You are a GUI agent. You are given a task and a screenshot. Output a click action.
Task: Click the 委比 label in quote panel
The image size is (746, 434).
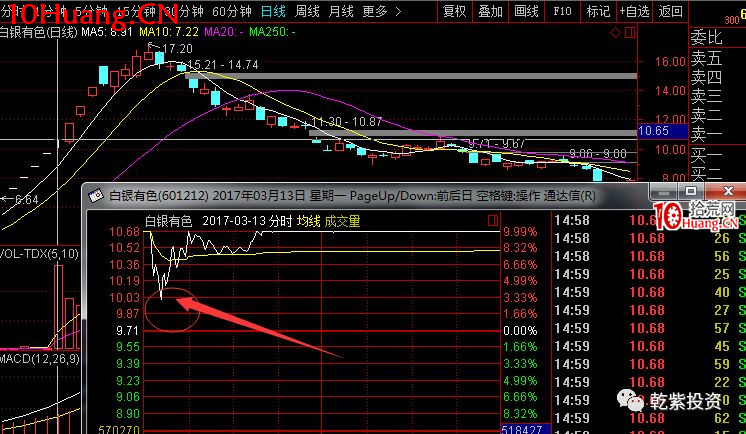pos(706,37)
